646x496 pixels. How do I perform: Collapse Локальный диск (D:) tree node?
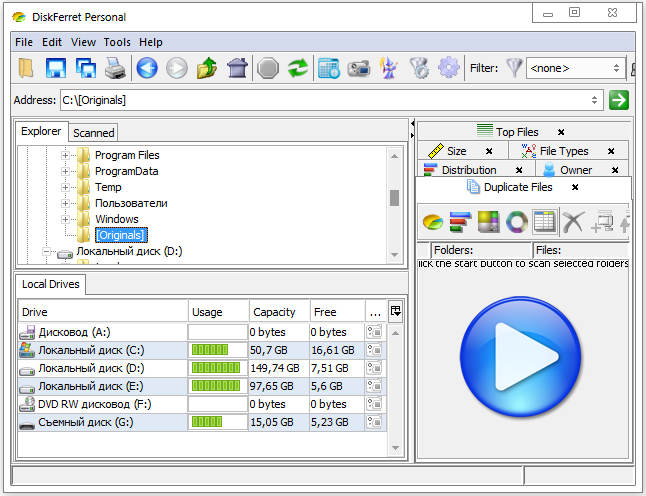[x=47, y=251]
